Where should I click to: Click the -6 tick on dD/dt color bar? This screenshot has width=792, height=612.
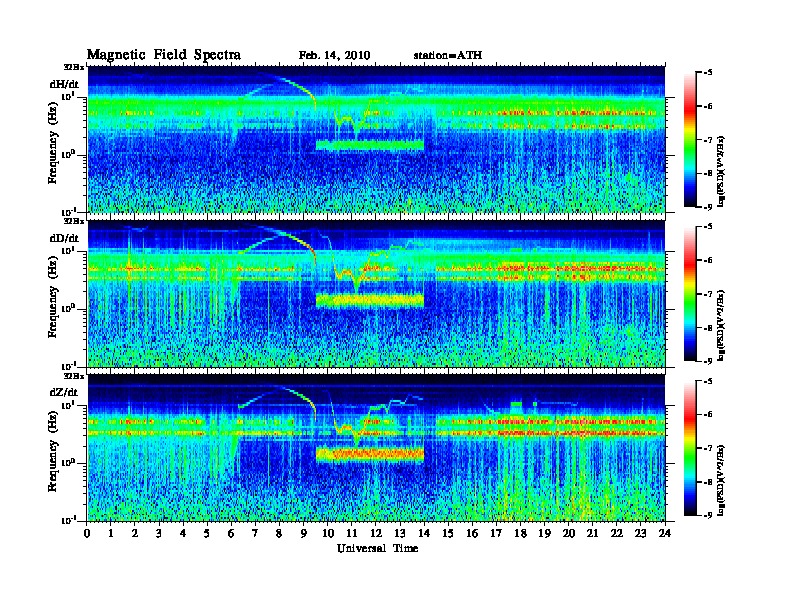[708, 261]
